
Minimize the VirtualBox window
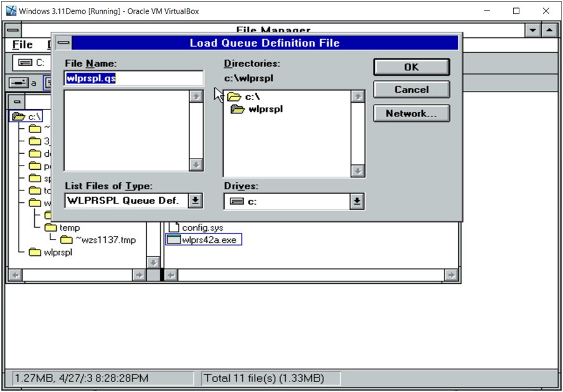pyautogui.click(x=487, y=11)
